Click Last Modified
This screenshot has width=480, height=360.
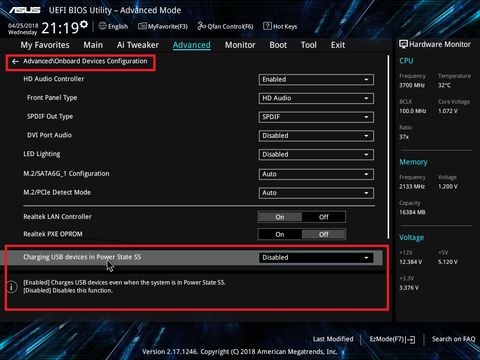(x=333, y=339)
